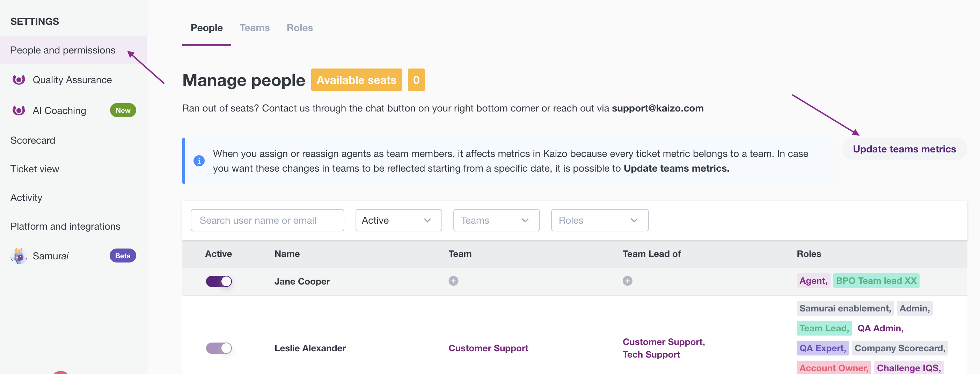
Task: Open Scorecard settings
Action: tap(33, 140)
